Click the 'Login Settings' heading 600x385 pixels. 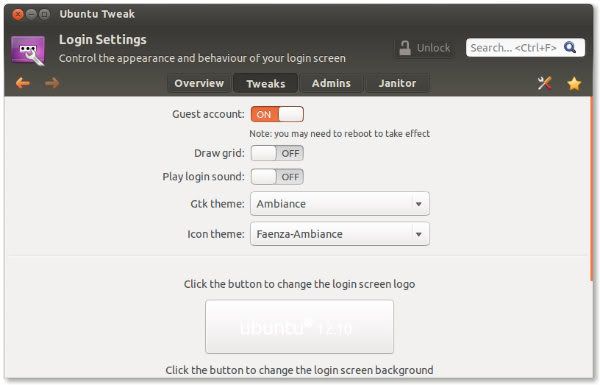(103, 40)
